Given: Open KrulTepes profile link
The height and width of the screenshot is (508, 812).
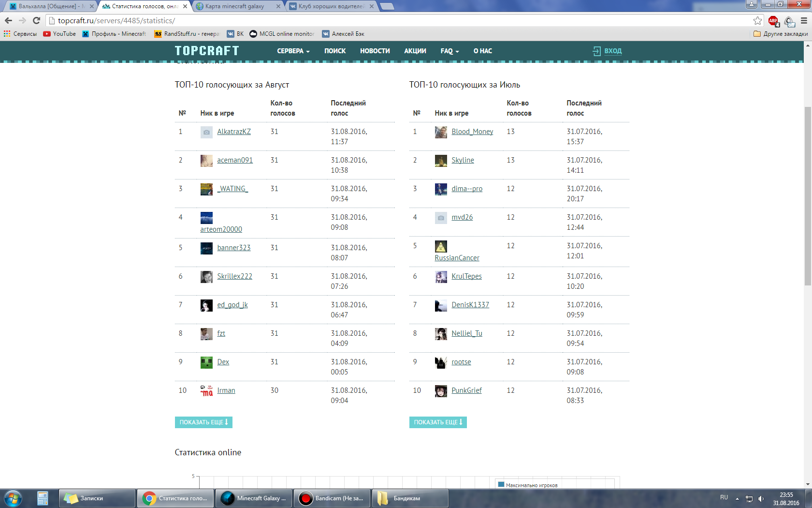Looking at the screenshot, I should coord(466,276).
